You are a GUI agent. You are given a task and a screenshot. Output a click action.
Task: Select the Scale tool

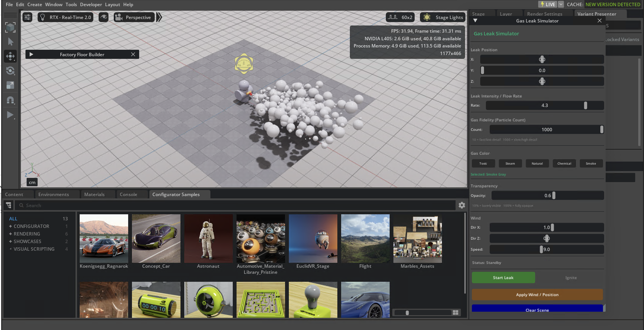[x=10, y=85]
